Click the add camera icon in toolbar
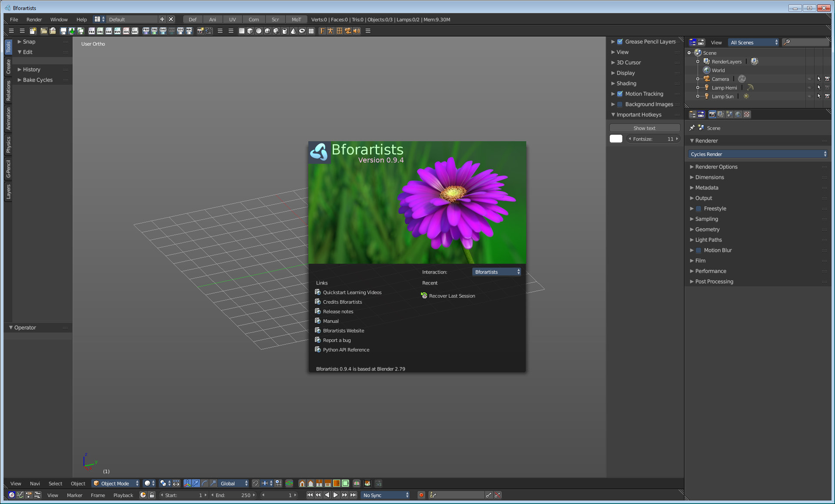 coord(348,31)
